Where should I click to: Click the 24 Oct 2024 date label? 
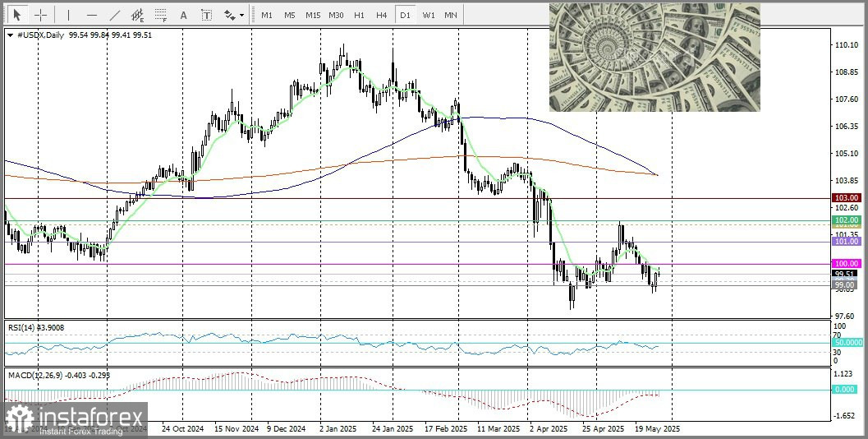click(182, 429)
